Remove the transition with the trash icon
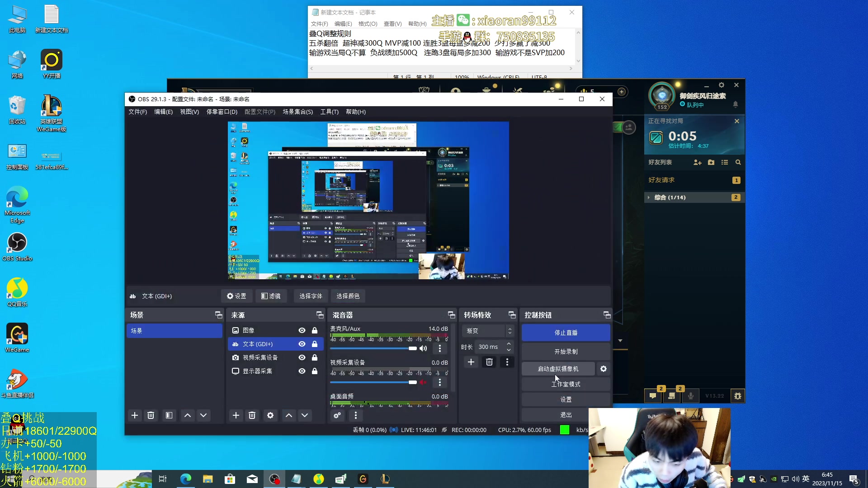Screen dimensions: 868x488 [489, 362]
